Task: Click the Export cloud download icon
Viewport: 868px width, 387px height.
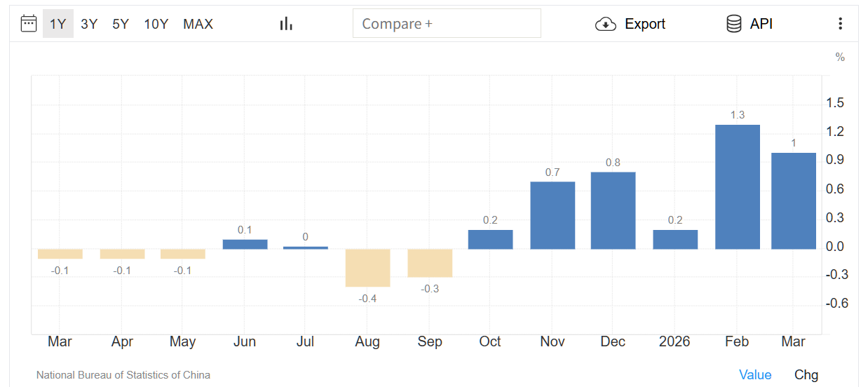Action: point(605,25)
